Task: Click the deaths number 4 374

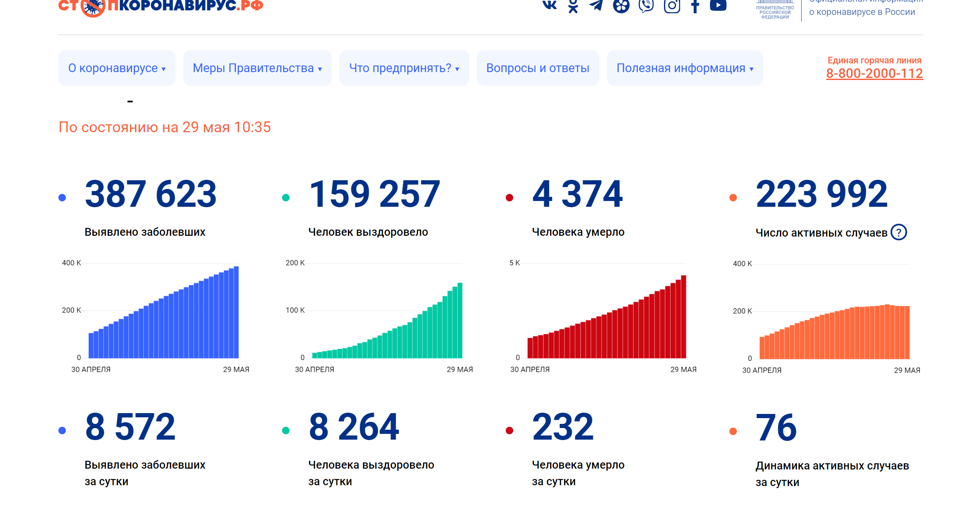Action: [577, 194]
